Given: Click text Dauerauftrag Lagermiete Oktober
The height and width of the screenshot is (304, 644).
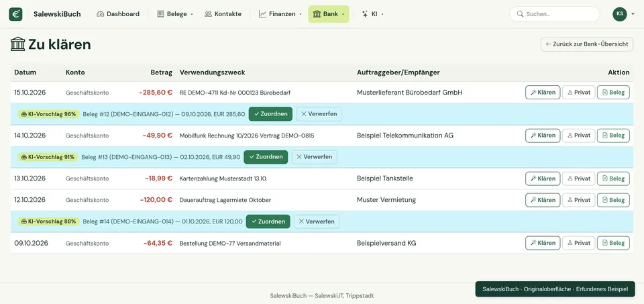Looking at the screenshot, I should (x=225, y=200).
